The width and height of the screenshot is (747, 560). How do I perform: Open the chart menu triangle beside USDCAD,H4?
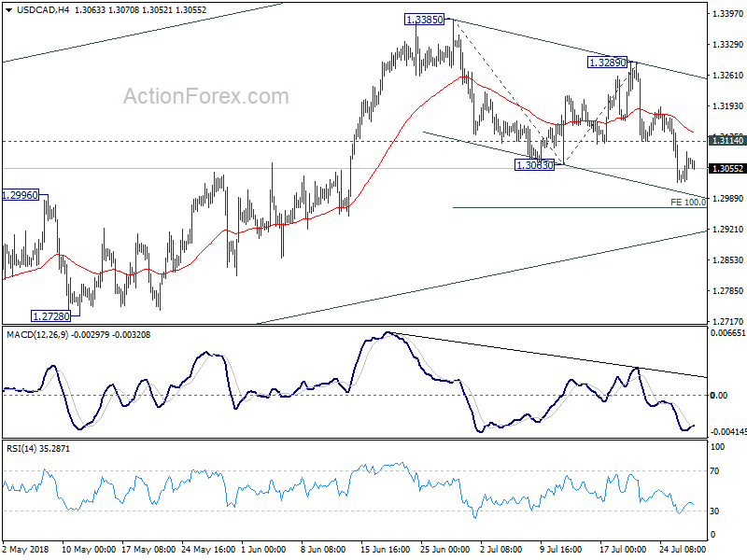coord(8,9)
